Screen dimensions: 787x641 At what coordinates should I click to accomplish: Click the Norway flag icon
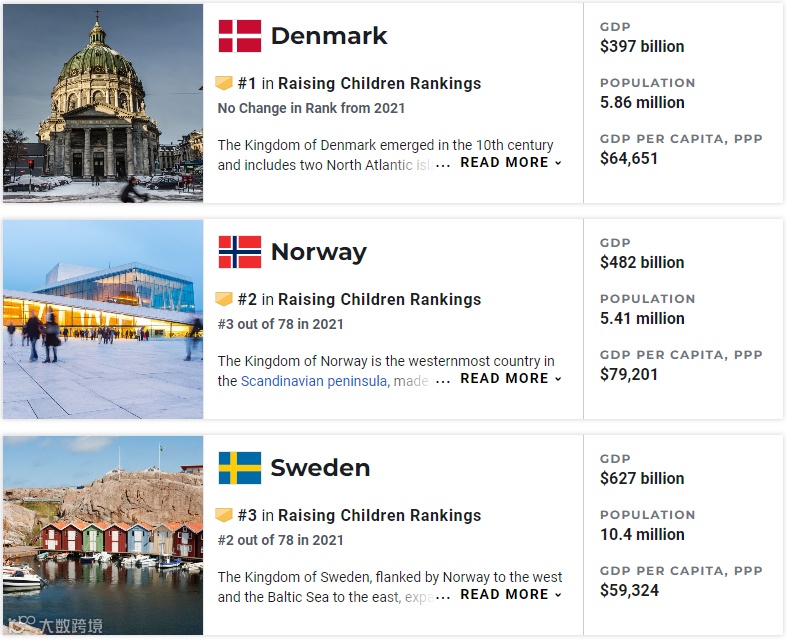tap(239, 252)
